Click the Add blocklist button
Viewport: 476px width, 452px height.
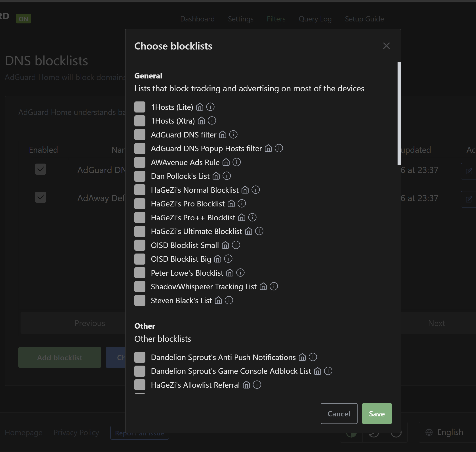[x=60, y=358]
